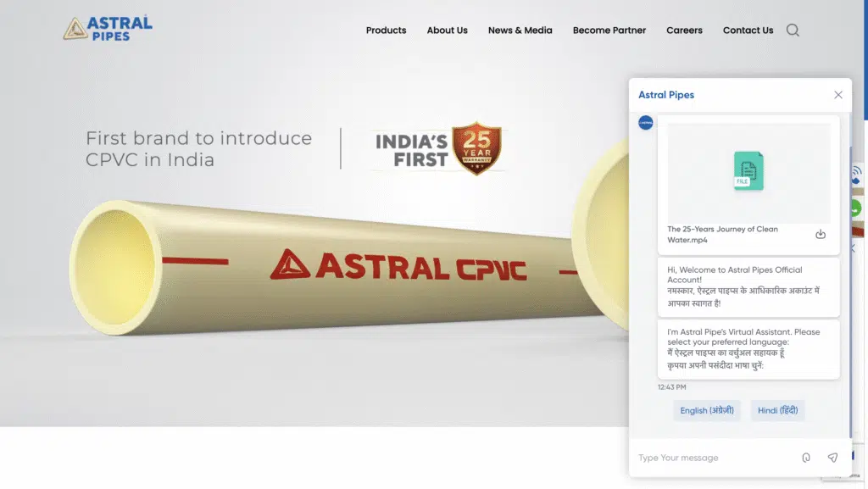The image size is (868, 489).
Task: Choose Hindi language option
Action: coord(778,410)
